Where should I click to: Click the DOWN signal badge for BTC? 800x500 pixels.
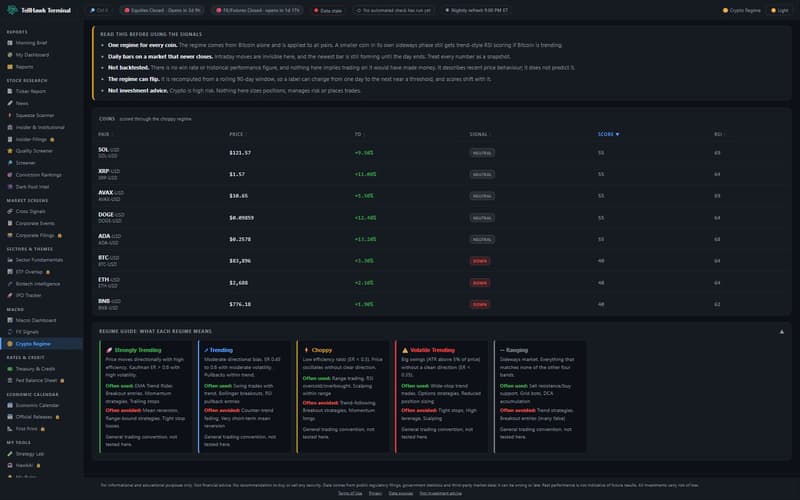pos(480,261)
